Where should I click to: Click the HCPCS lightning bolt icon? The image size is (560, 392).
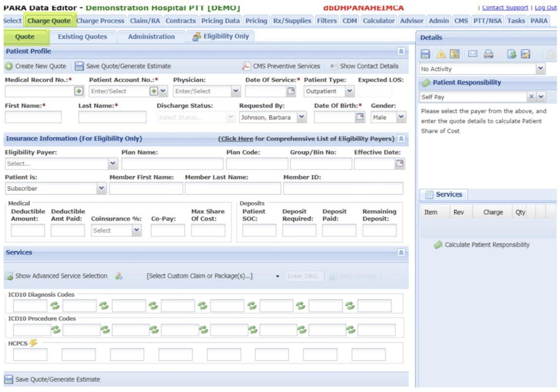coord(33,343)
